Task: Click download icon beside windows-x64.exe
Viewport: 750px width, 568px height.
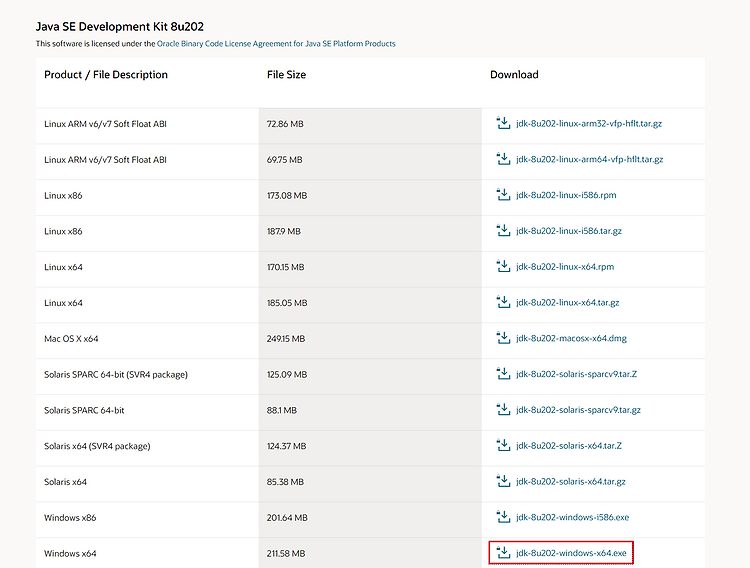Action: click(x=503, y=553)
